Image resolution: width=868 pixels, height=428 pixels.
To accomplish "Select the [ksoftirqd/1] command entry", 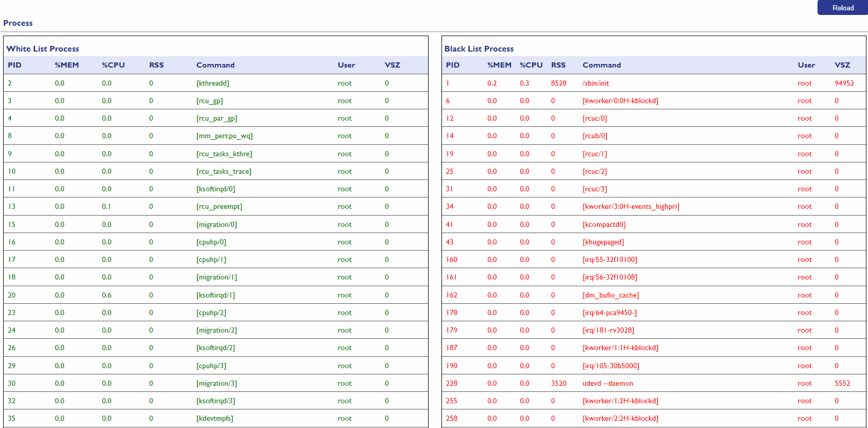I will (x=216, y=295).
